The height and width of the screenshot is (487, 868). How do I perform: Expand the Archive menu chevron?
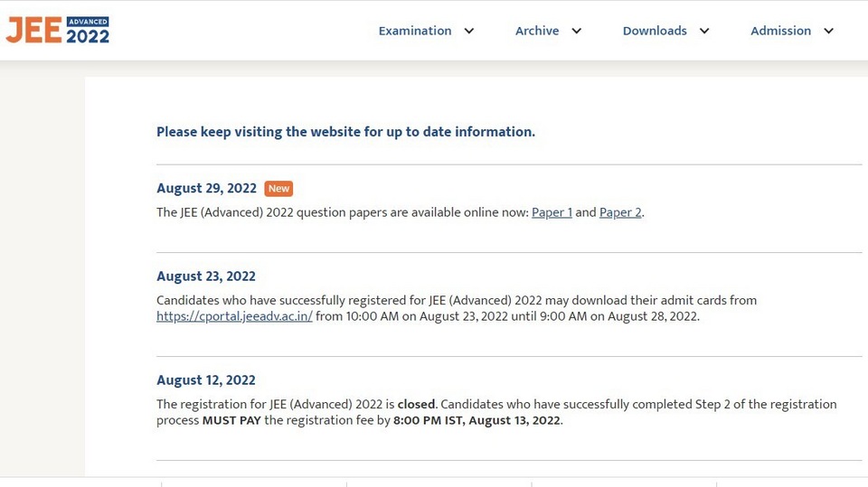[576, 31]
